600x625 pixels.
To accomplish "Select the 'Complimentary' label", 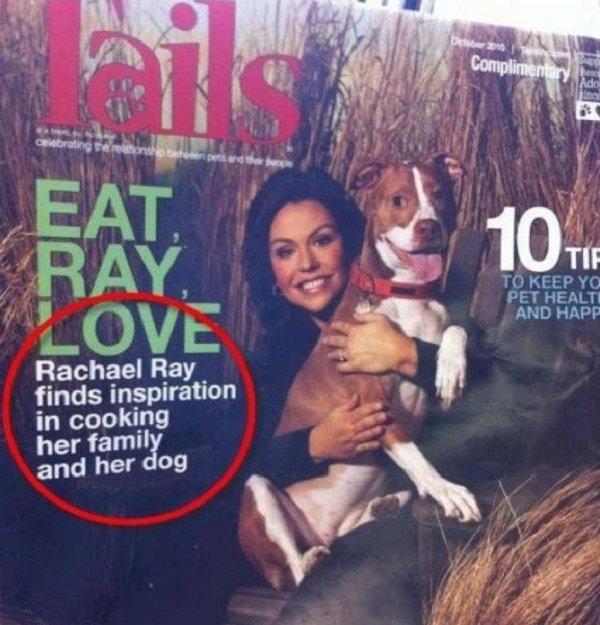I will 521,69.
